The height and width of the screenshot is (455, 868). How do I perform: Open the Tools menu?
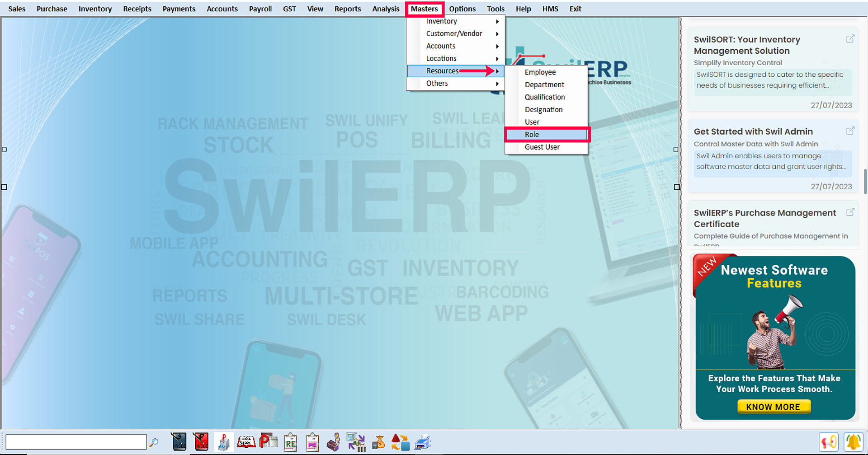tap(495, 9)
